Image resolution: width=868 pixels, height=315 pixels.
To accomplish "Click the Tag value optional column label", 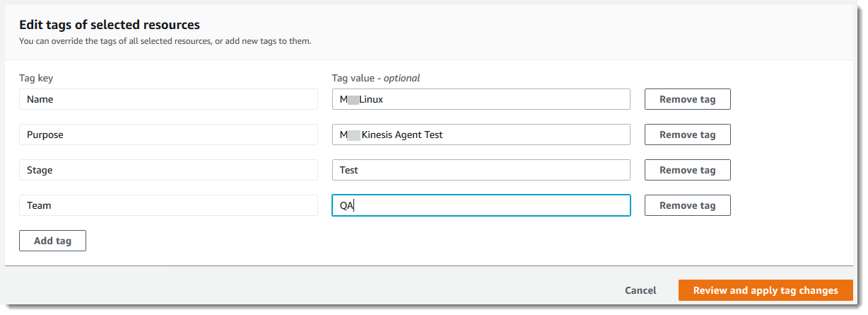I will (x=376, y=78).
